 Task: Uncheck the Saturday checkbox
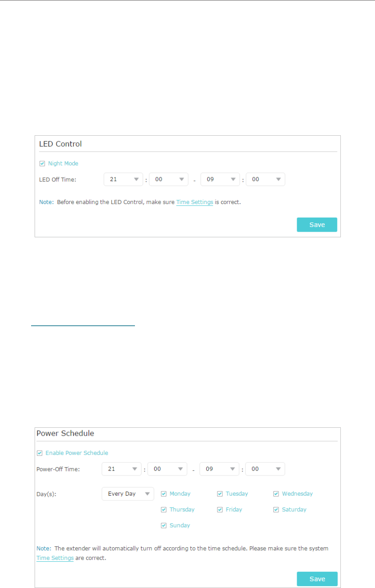(276, 509)
